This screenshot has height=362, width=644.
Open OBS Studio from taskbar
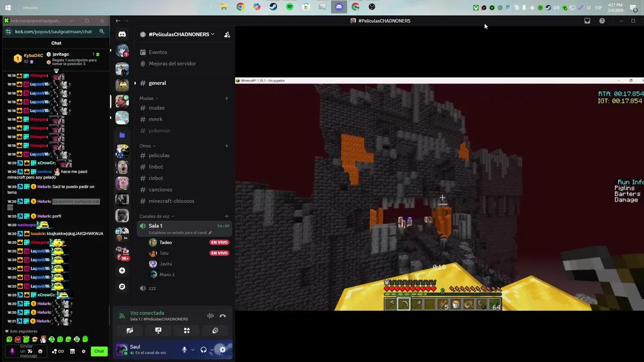[372, 7]
